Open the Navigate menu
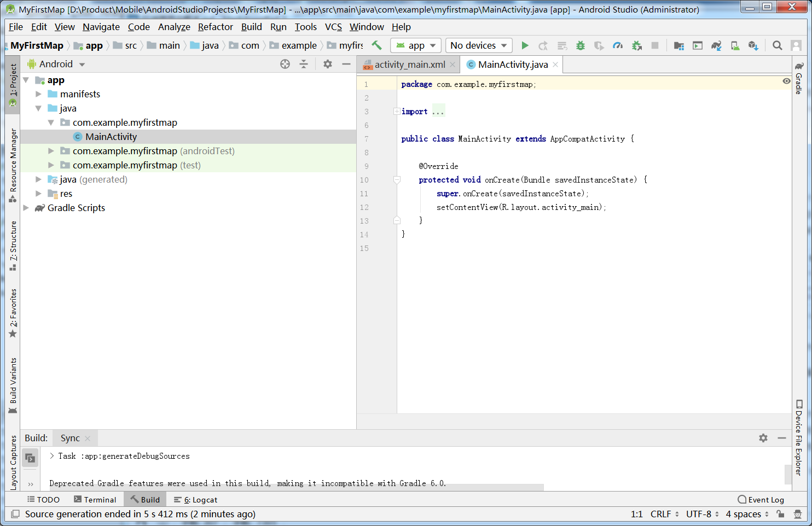The image size is (812, 526). pos(101,27)
